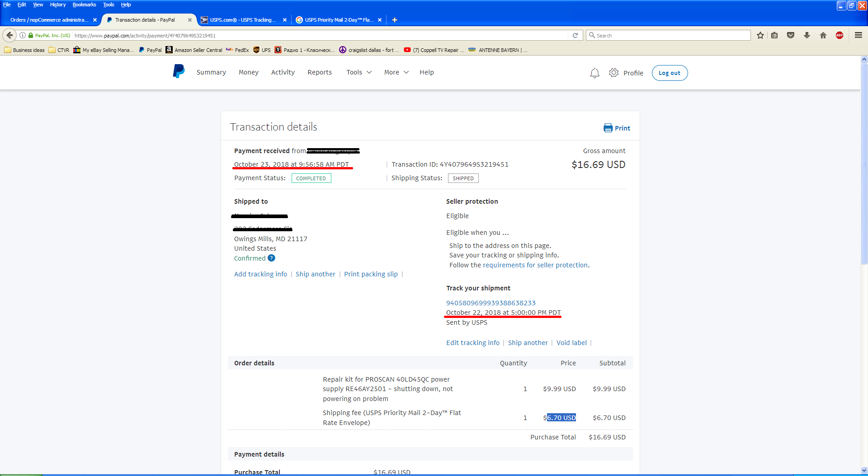This screenshot has height=476, width=868.
Task: Click the page scrollbar down arrow
Action: (864, 470)
